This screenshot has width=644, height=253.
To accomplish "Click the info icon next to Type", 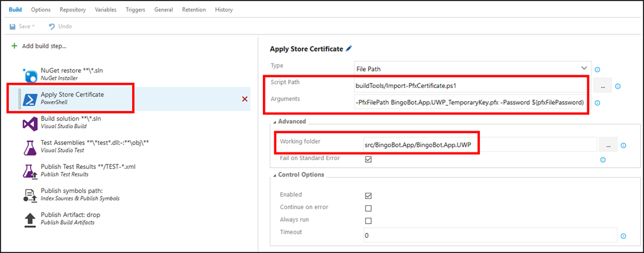I will coord(597,69).
